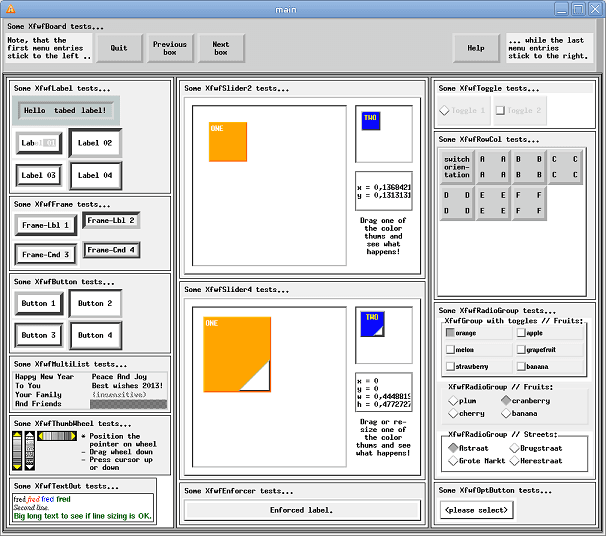Select 'Peace And Joy' list entry
The height and width of the screenshot is (536, 606).
[x=119, y=376]
